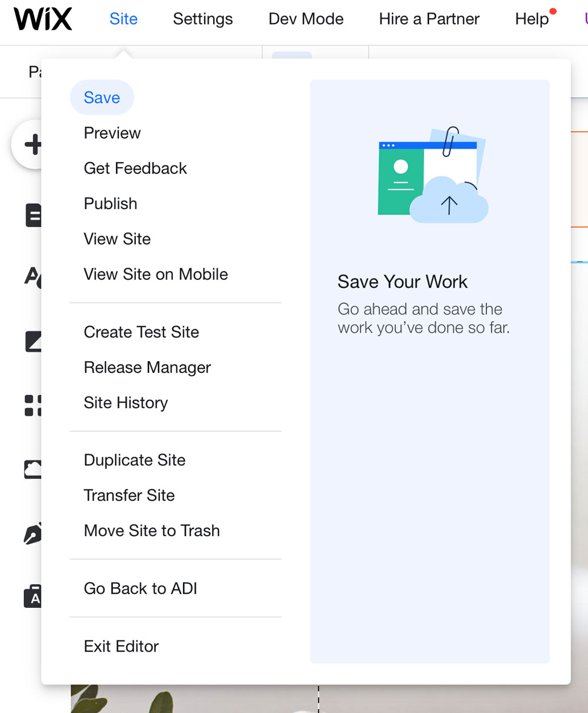The width and height of the screenshot is (588, 713).
Task: Open the Business briefcase sidebar icon
Action: click(x=32, y=596)
